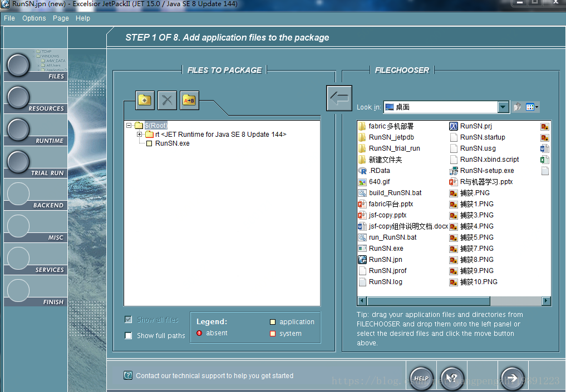566x392 pixels.
Task: Select the RunSN.xbind.script file
Action: [484, 160]
